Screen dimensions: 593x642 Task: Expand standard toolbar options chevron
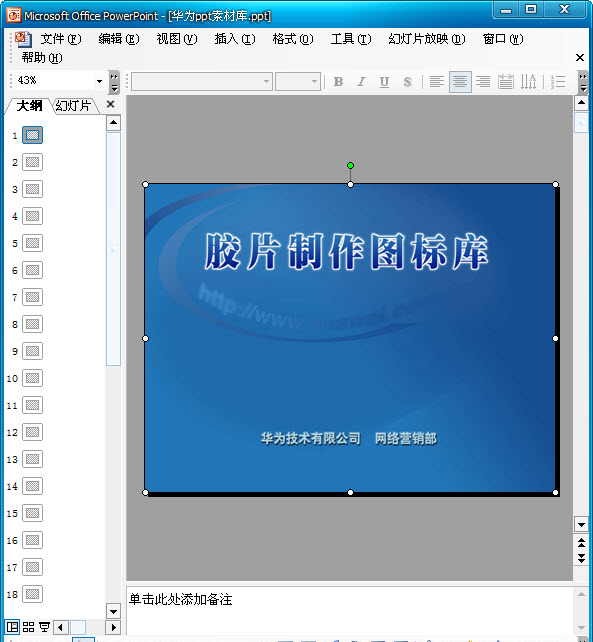[114, 82]
